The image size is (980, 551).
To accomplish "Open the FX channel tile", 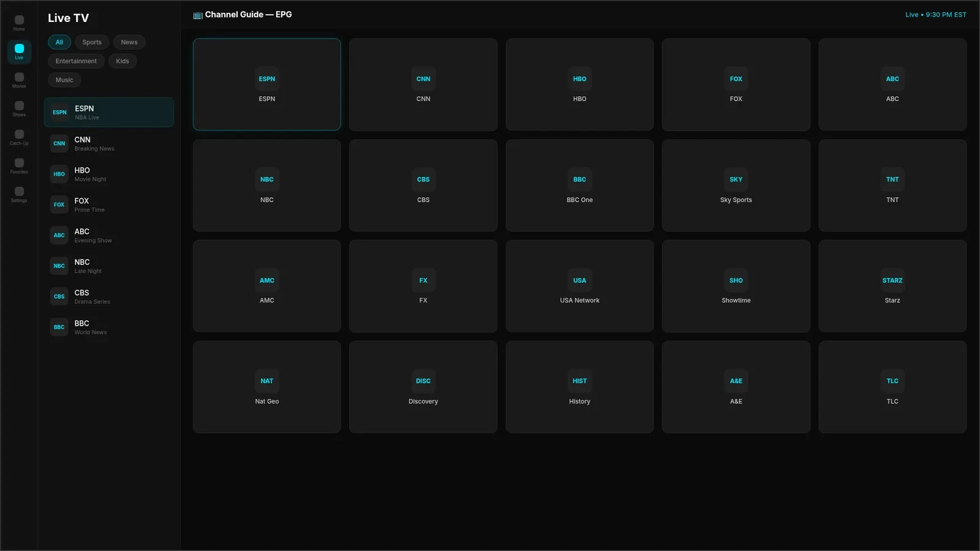I will click(x=423, y=286).
